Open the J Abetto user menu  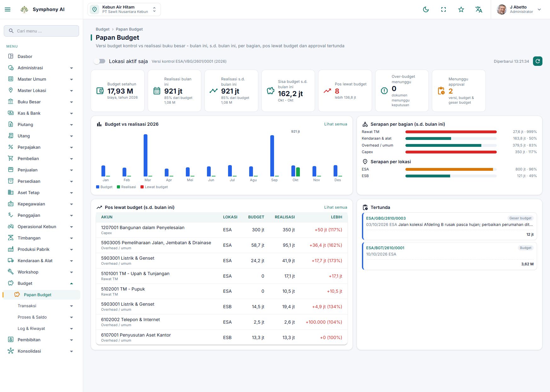click(x=519, y=9)
